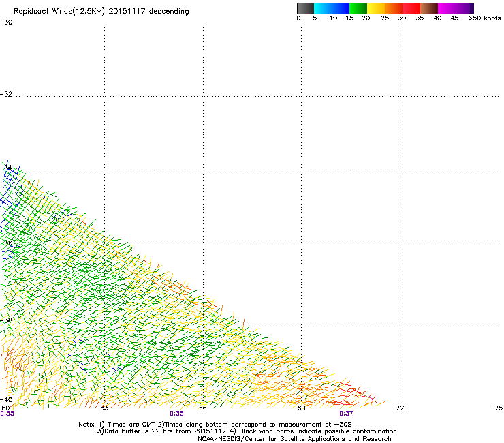The image size is (504, 443).
Task: Click the '69' longitude axis label
Action: 301,408
